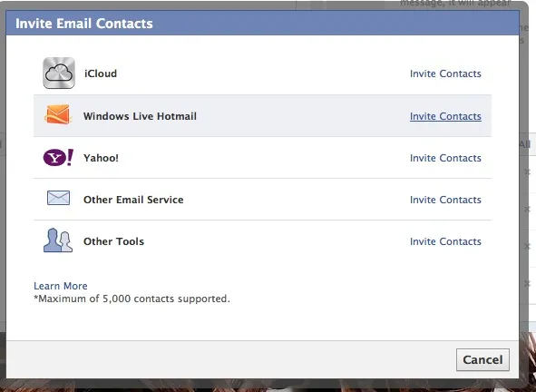The image size is (536, 392).
Task: Click the Other Tools people icon
Action: [58, 240]
